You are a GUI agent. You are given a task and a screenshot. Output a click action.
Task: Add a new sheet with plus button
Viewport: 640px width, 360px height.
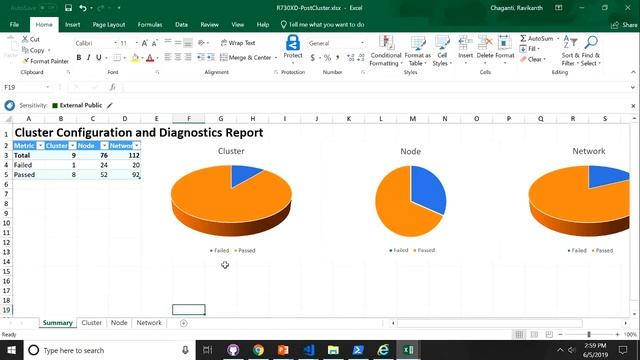(x=184, y=323)
